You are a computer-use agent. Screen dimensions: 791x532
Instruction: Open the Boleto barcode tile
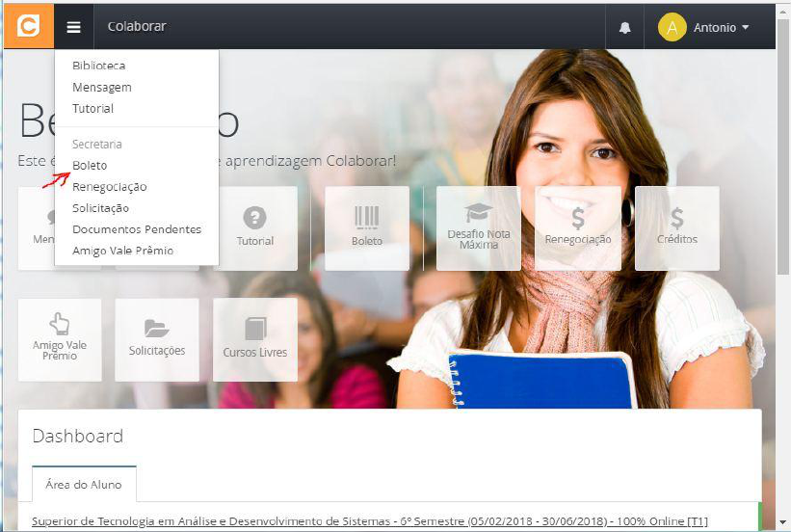[366, 227]
